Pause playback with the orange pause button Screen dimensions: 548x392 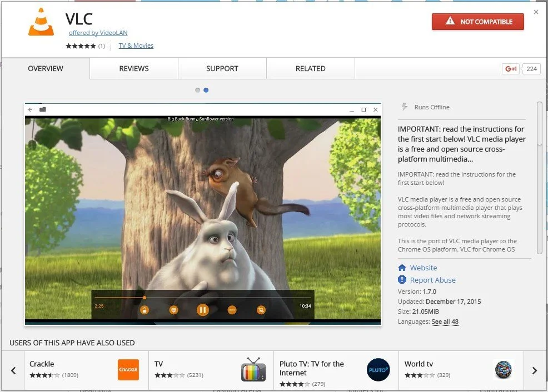click(203, 310)
